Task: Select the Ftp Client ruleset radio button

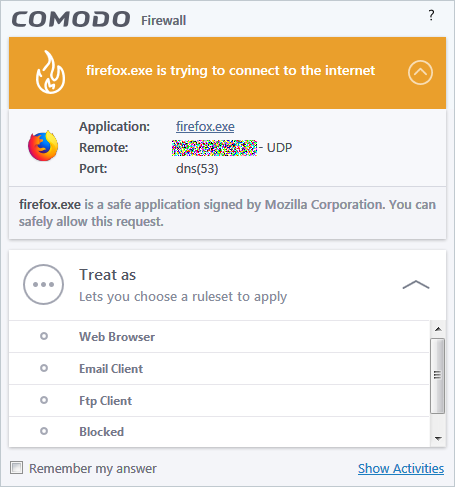Action: pyautogui.click(x=44, y=400)
